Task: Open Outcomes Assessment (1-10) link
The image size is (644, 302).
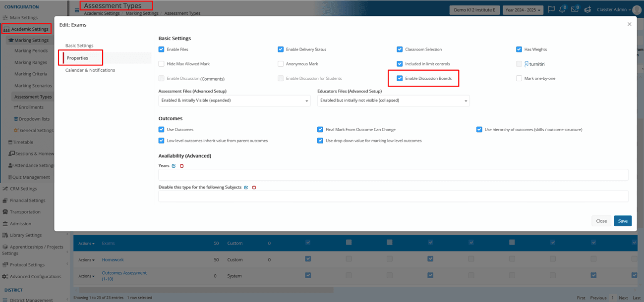Action: pos(124,276)
